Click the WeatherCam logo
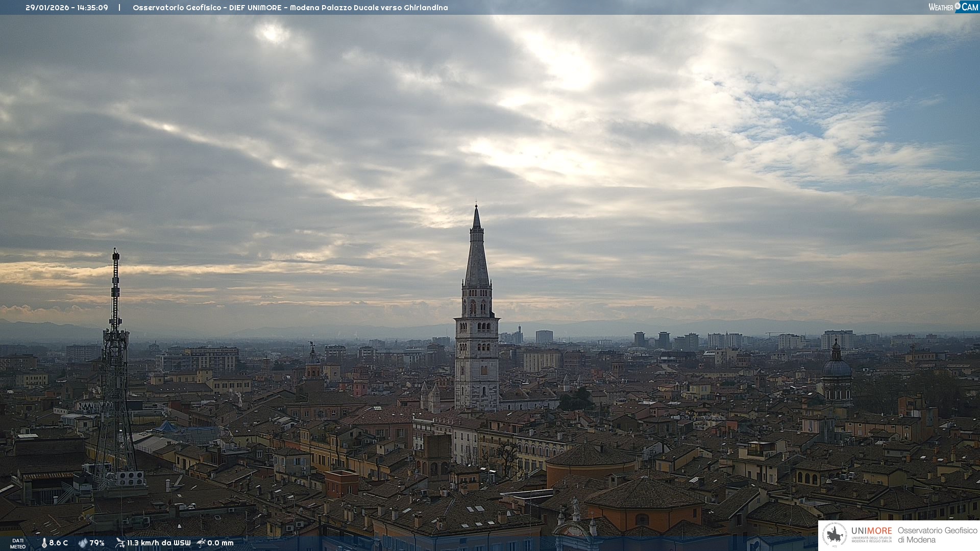Screen dimensions: 980x551 pyautogui.click(x=953, y=7)
